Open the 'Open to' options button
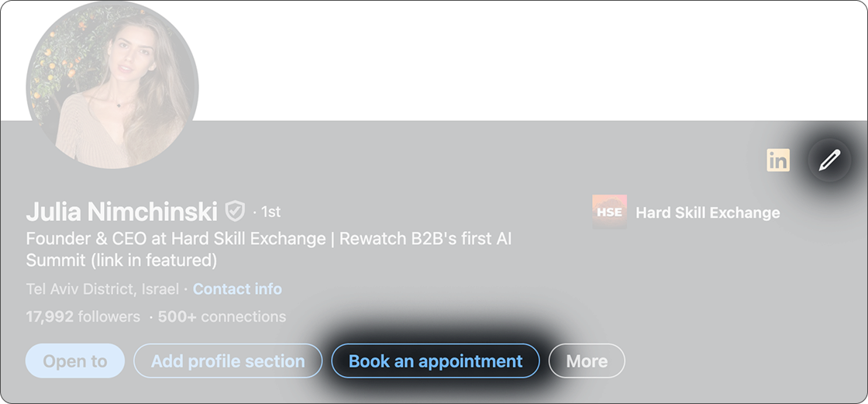This screenshot has width=868, height=404. pos(75,361)
